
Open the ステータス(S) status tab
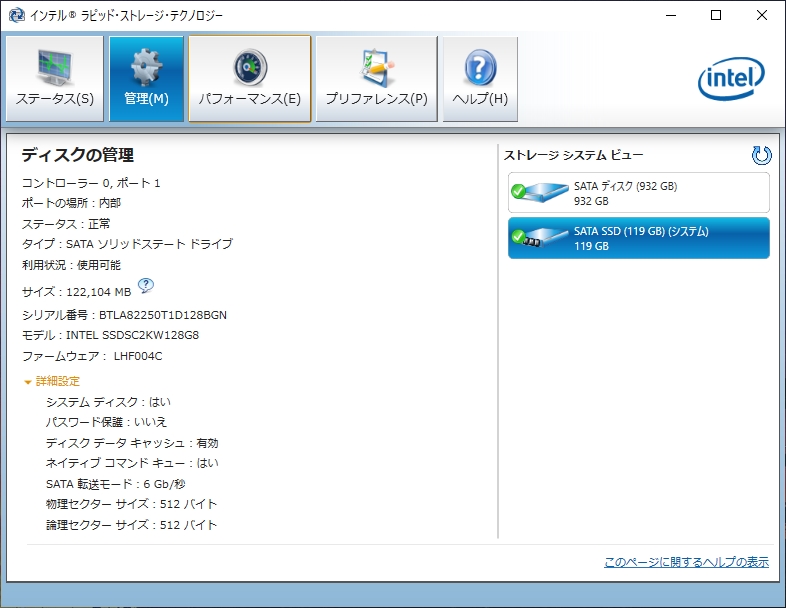[55, 79]
